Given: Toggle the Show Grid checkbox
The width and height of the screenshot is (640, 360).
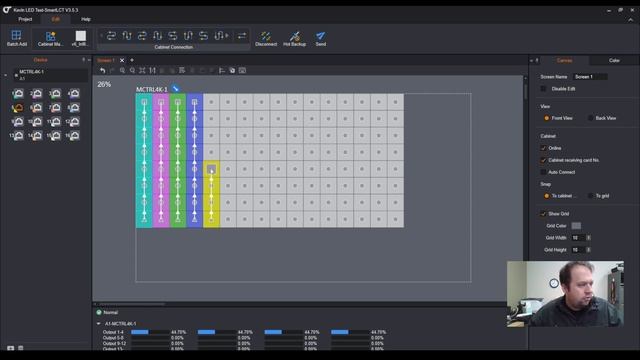Looking at the screenshot, I should pos(543,214).
